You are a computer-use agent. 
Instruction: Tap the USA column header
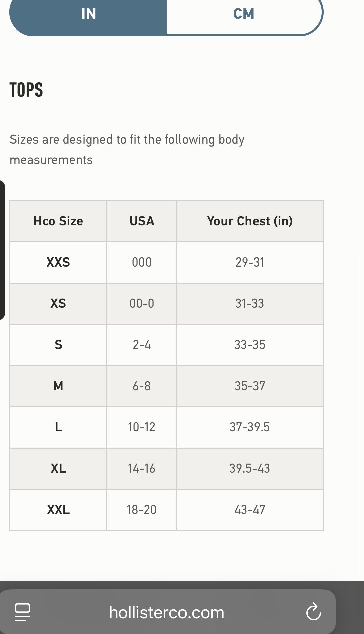(x=142, y=221)
